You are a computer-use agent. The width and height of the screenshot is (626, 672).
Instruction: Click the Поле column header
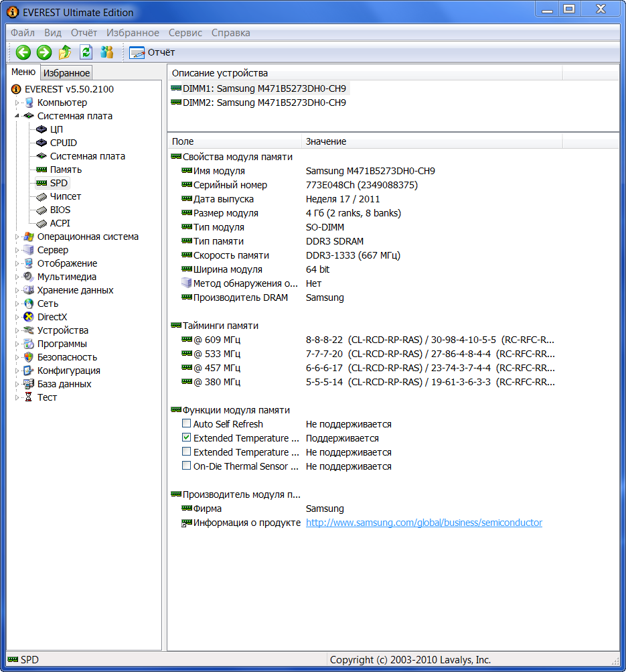pos(234,141)
